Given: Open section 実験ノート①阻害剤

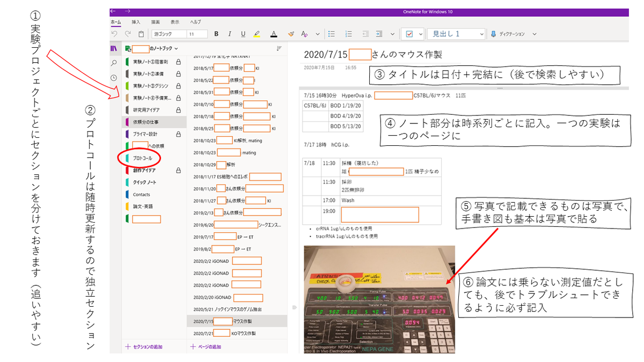Looking at the screenshot, I should (x=155, y=62).
